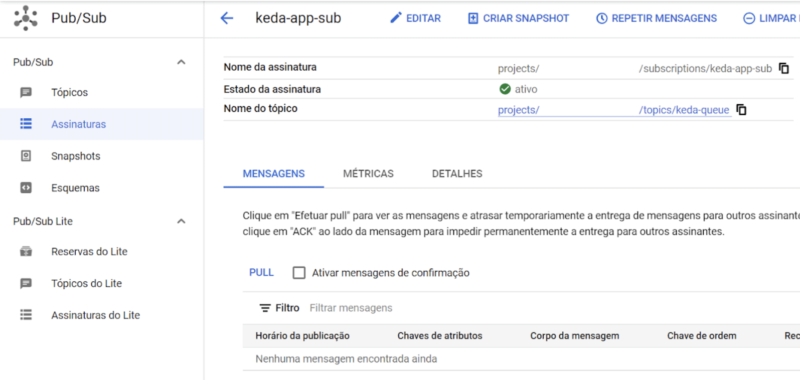The height and width of the screenshot is (380, 800).
Task: Copy the topic name with copy icon
Action: coord(741,110)
